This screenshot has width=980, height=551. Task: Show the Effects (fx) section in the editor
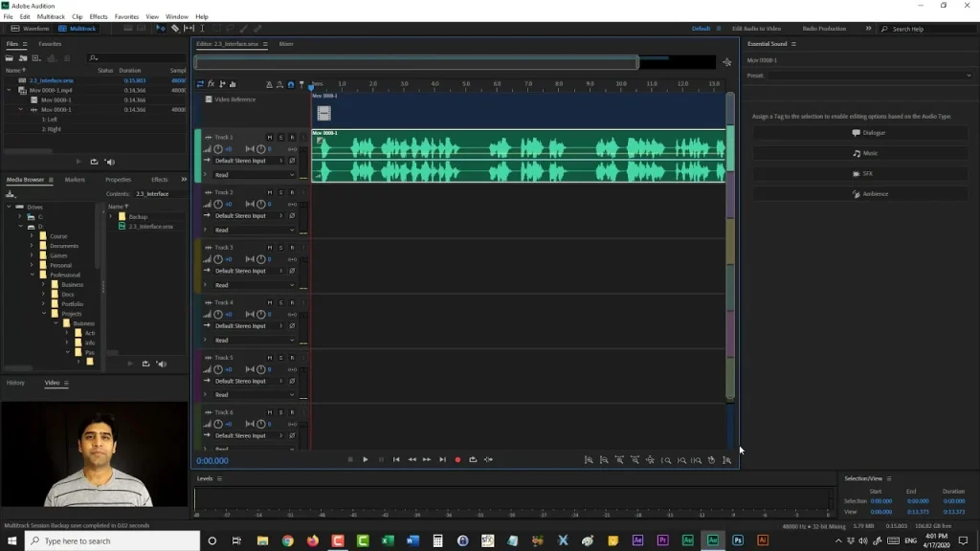click(212, 84)
